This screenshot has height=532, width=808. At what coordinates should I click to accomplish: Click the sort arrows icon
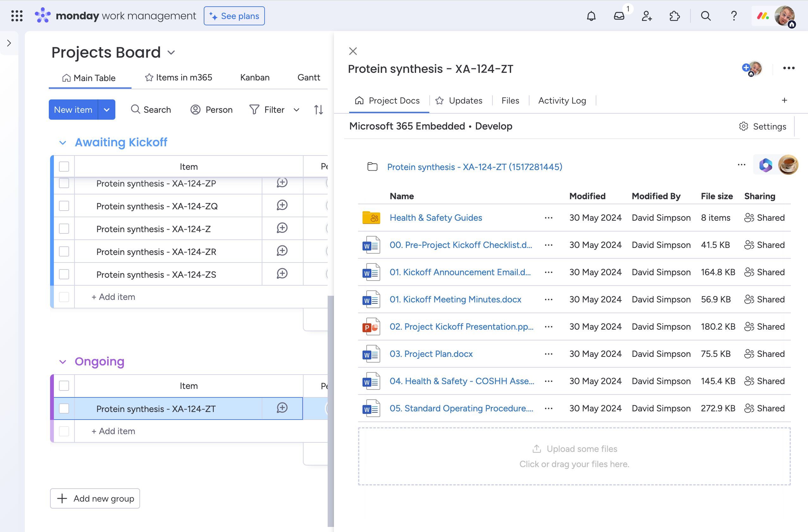318,110
